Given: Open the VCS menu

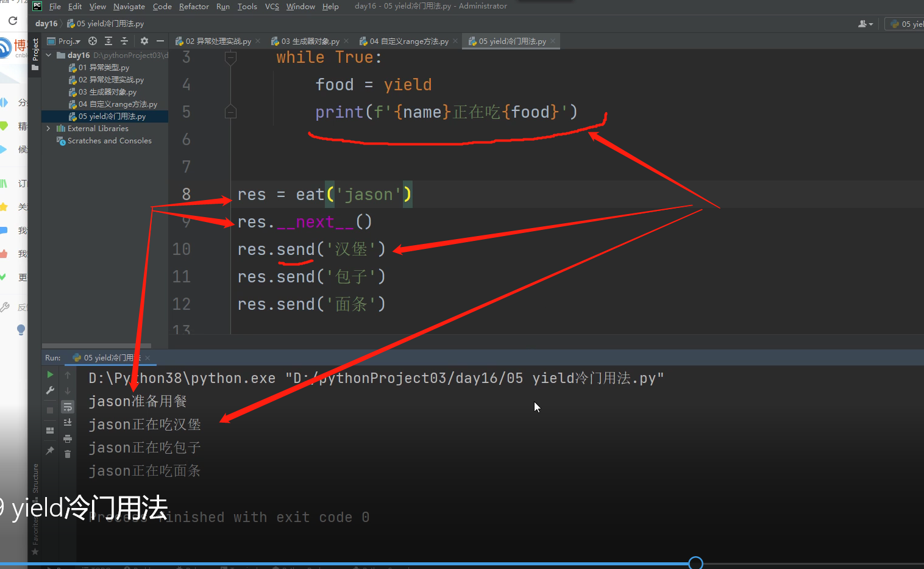Looking at the screenshot, I should pyautogui.click(x=272, y=6).
